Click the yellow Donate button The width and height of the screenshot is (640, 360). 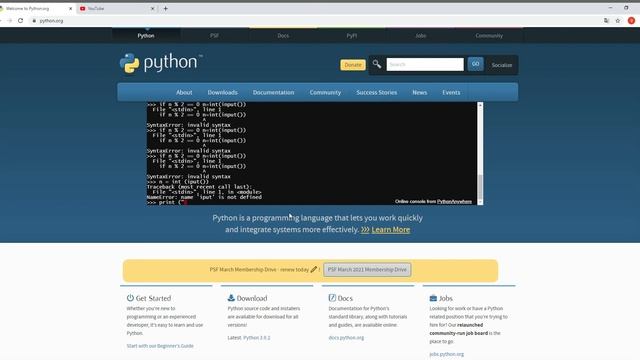click(353, 64)
